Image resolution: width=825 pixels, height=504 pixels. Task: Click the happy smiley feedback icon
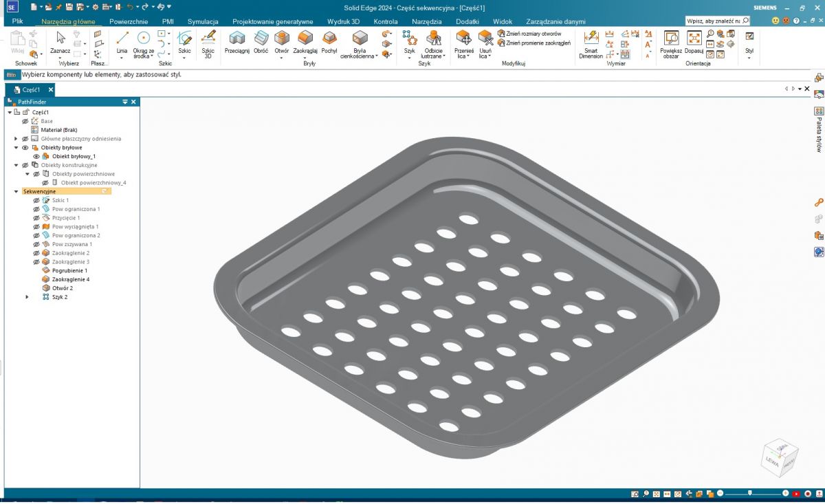point(776,21)
